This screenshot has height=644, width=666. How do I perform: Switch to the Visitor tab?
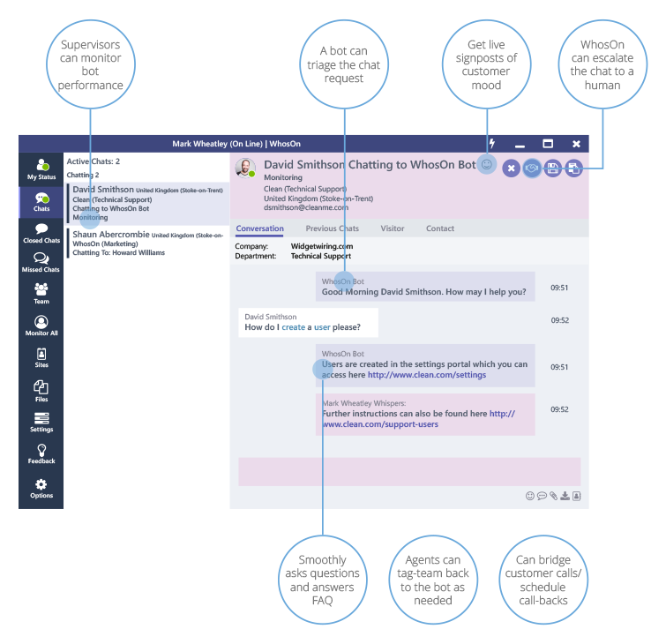coord(393,228)
